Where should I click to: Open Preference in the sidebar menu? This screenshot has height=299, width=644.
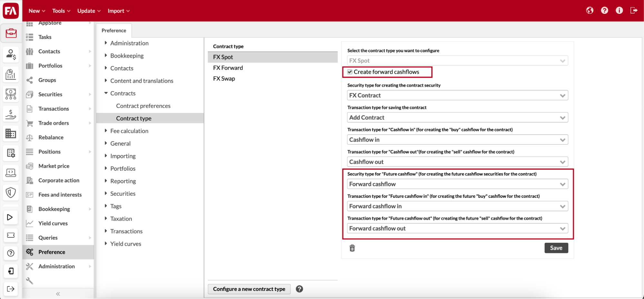58,252
